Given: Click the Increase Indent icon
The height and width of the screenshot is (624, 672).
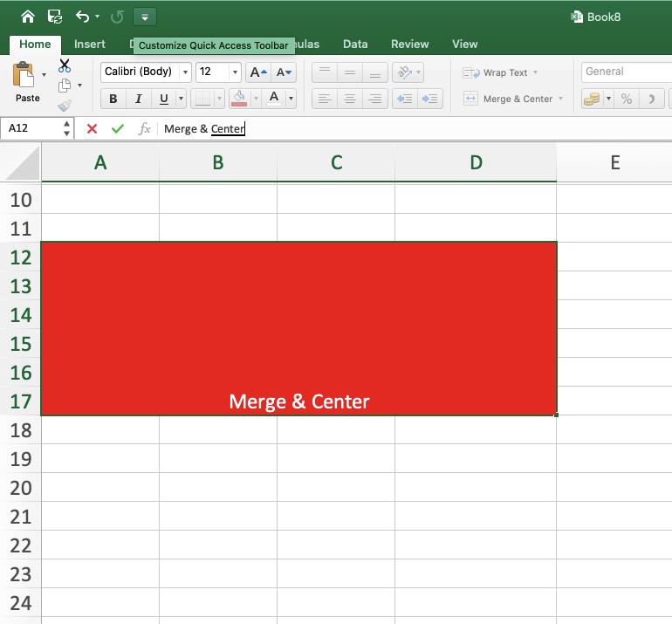Looking at the screenshot, I should (430, 99).
